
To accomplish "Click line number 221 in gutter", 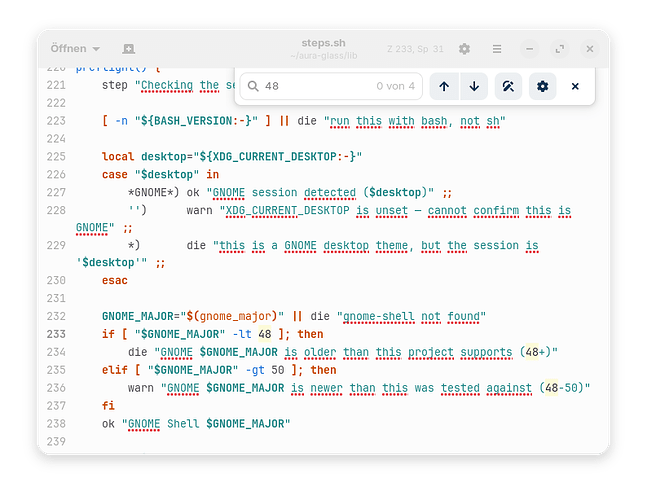I will (x=56, y=85).
